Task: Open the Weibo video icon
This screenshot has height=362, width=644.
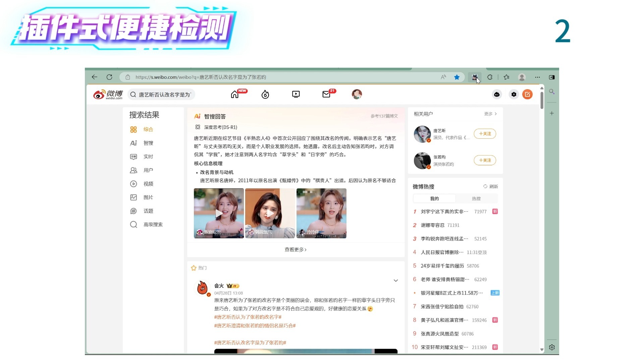Action: coord(296,95)
